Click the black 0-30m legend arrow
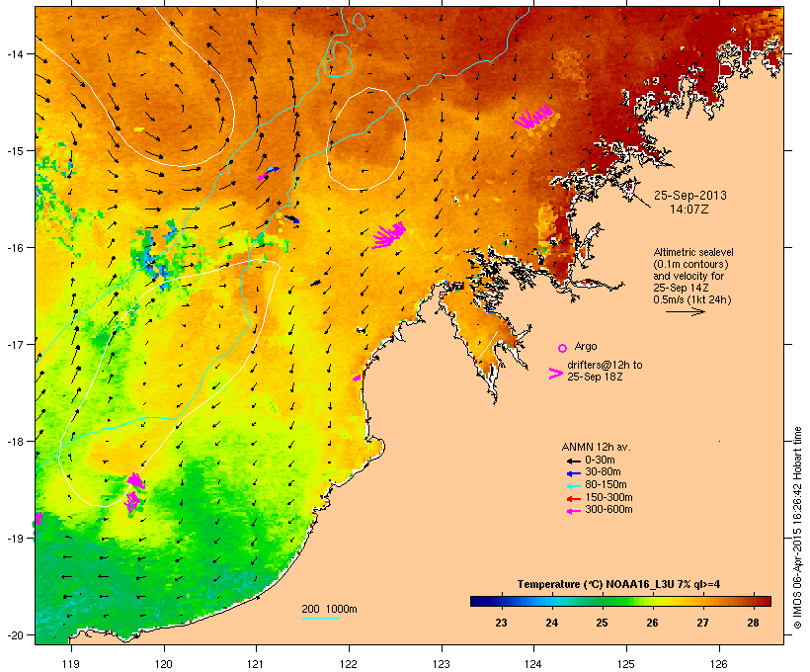Image resolution: width=810 pixels, height=672 pixels. [573, 461]
